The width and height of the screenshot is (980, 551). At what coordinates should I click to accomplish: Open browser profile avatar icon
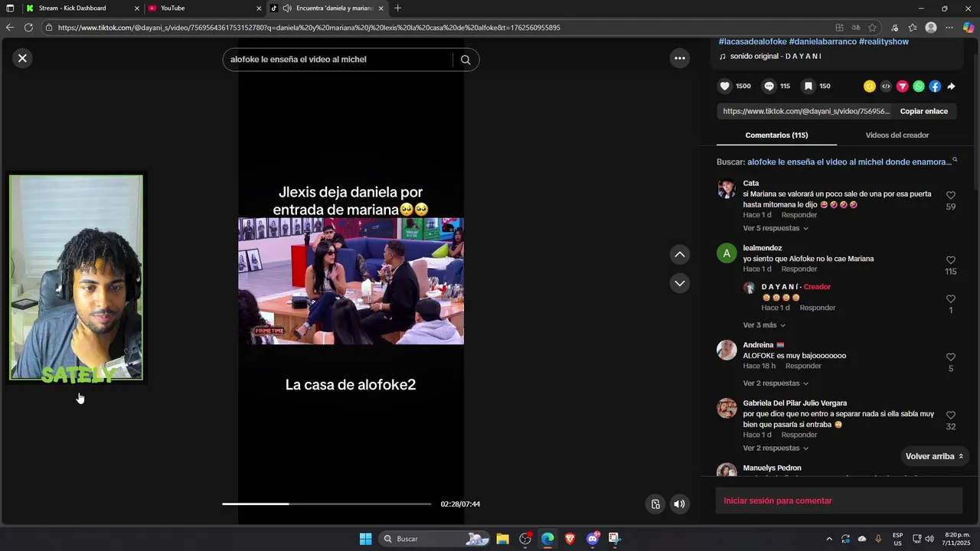(x=931, y=28)
